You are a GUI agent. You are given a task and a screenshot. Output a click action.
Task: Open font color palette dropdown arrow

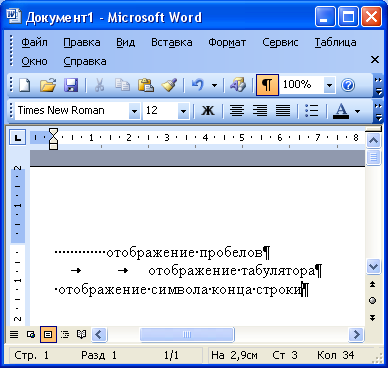[x=358, y=111]
